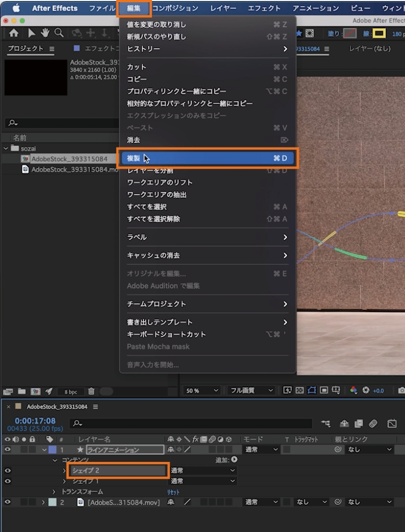The height and width of the screenshot is (532, 405).
Task: Hide シェイプ 2 with eye toggle
Action: [7, 470]
